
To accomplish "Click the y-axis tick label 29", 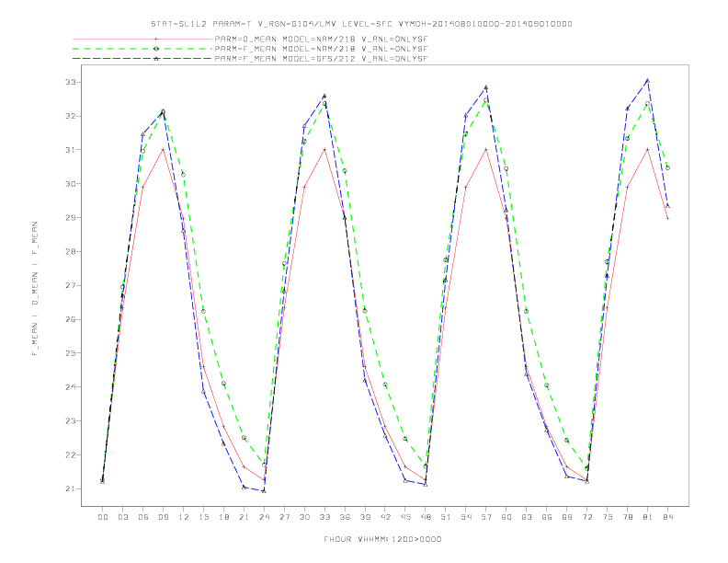I will pyautogui.click(x=71, y=218).
